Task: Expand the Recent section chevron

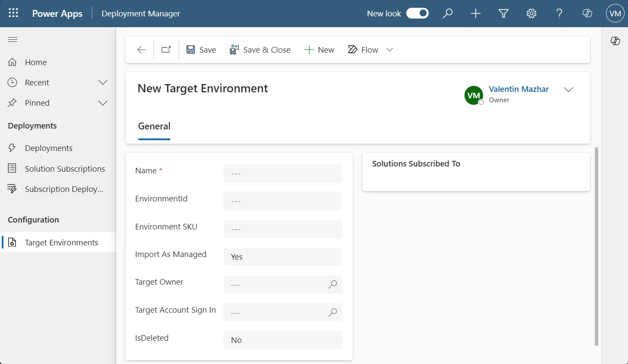Action: (103, 82)
